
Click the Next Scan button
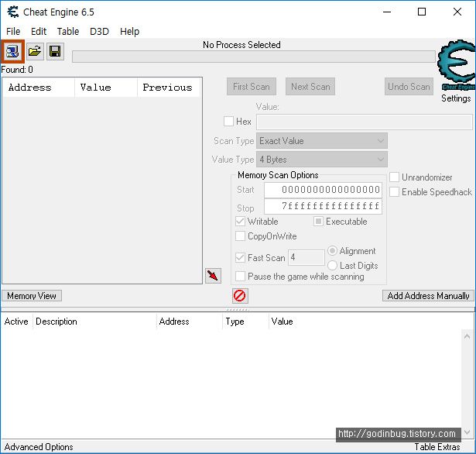310,87
